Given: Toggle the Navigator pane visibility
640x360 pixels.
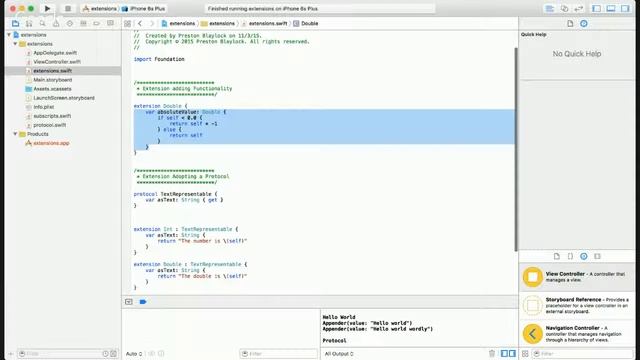Looking at the screenshot, I should 596,9.
